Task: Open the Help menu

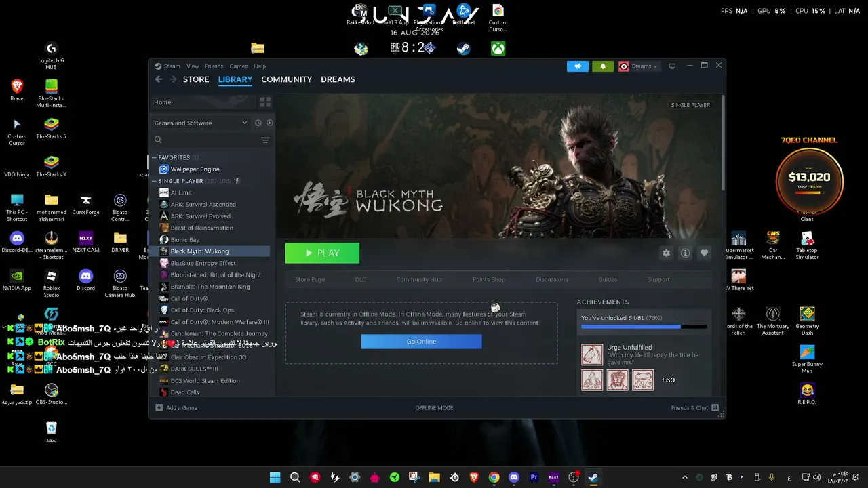Action: point(260,66)
